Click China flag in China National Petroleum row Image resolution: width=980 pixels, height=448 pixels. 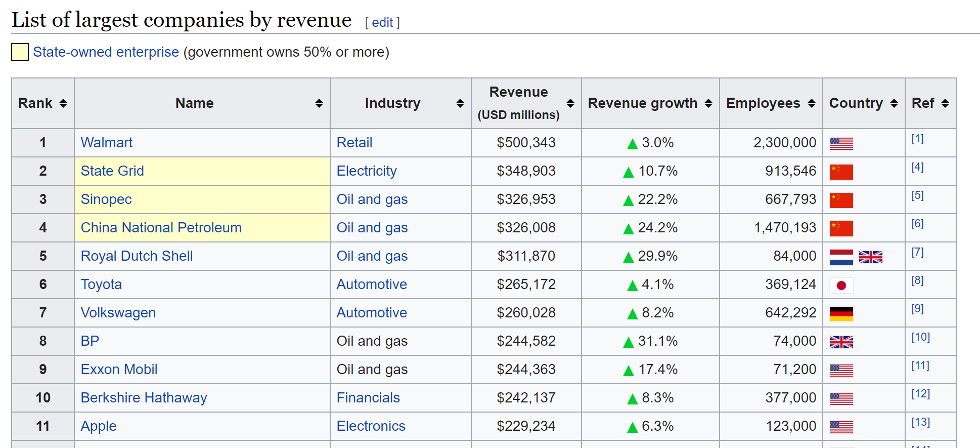(841, 229)
